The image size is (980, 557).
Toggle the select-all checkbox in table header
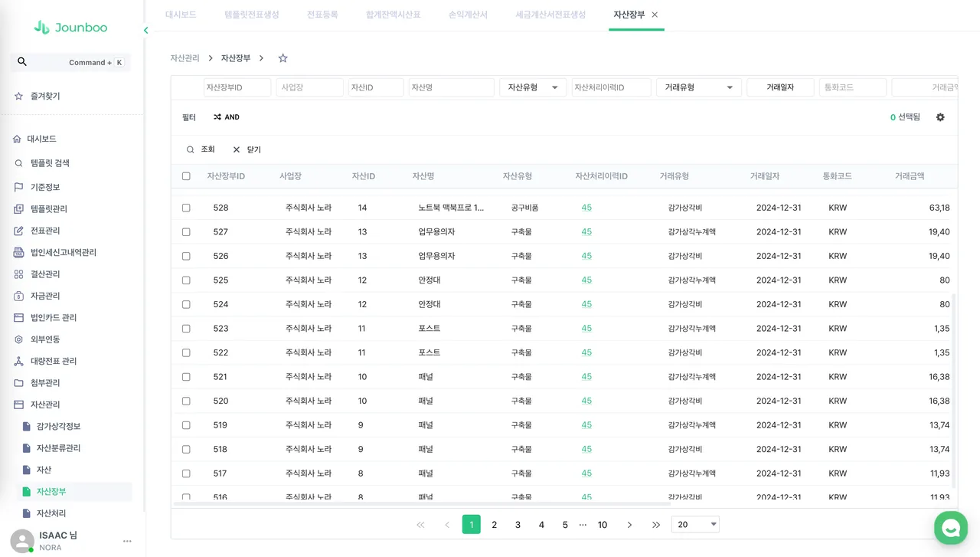tap(186, 176)
